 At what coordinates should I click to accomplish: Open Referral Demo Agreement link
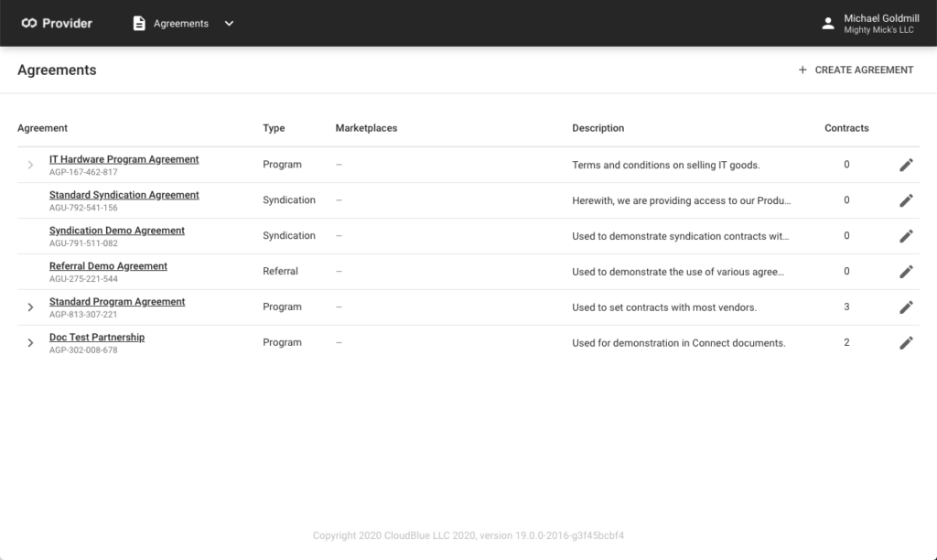[x=108, y=266]
